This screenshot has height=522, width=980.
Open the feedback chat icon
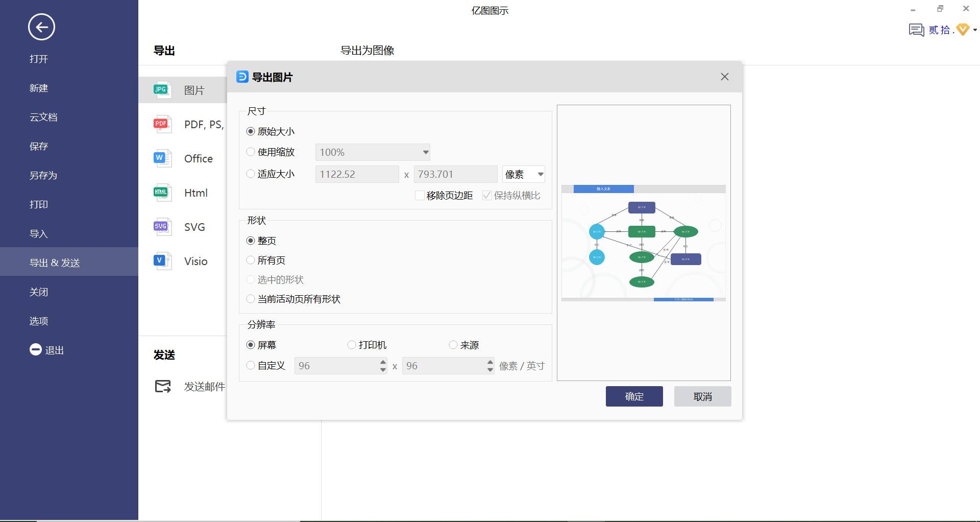point(916,30)
